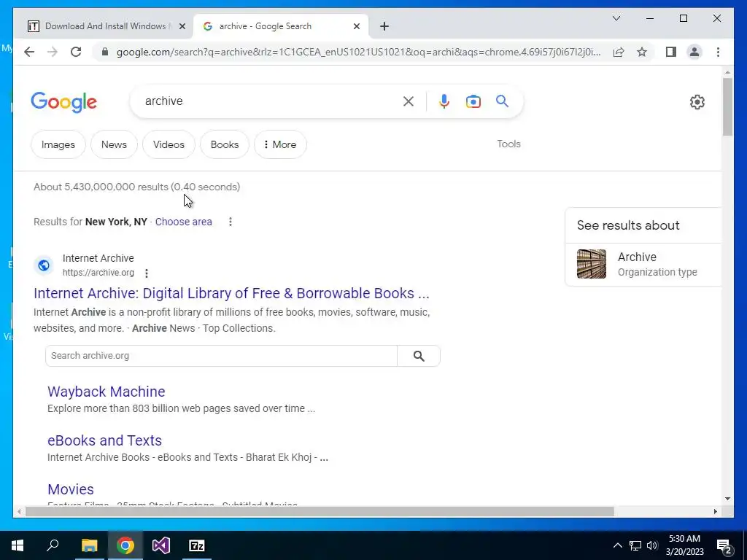747x560 pixels.
Task: Focus the Google search input field
Action: pyautogui.click(x=269, y=101)
